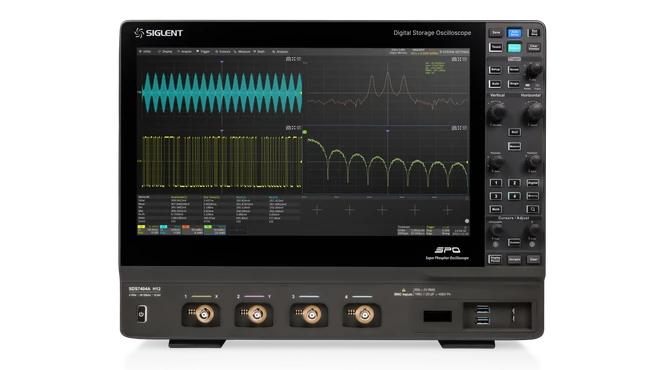Hit the blue Auto Setup button
The image size is (660, 370).
(x=514, y=33)
